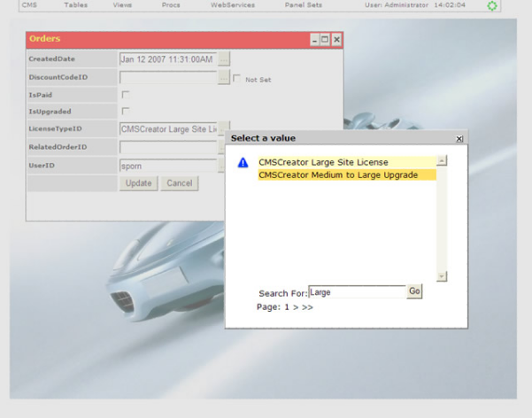The width and height of the screenshot is (532, 418).
Task: Click the blue warning triangle icon
Action: [243, 163]
